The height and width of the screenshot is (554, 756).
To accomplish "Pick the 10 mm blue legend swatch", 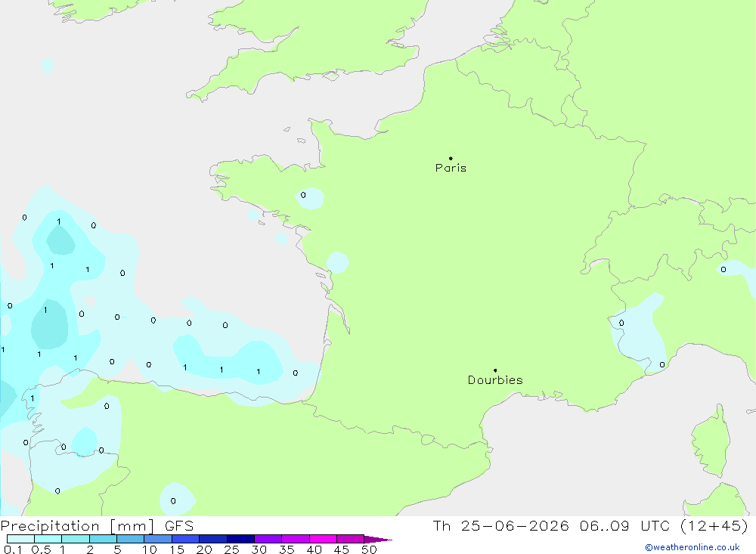I will [158, 539].
